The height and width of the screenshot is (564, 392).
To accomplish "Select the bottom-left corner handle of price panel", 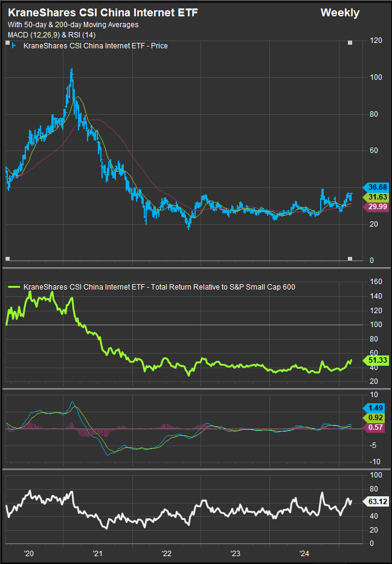I will pyautogui.click(x=7, y=259).
